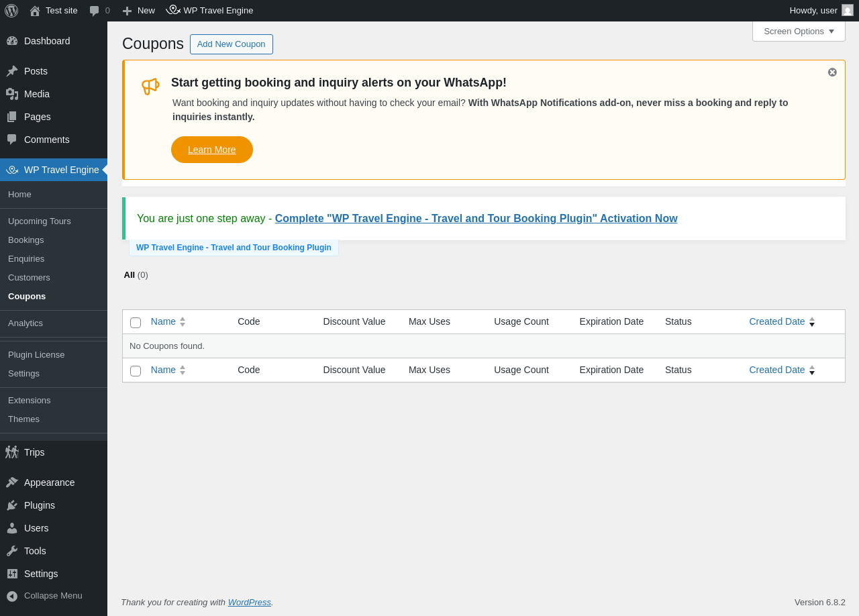Image resolution: width=859 pixels, height=616 pixels.
Task: Click the 'No Coupons found.' text
Action: coord(167,346)
